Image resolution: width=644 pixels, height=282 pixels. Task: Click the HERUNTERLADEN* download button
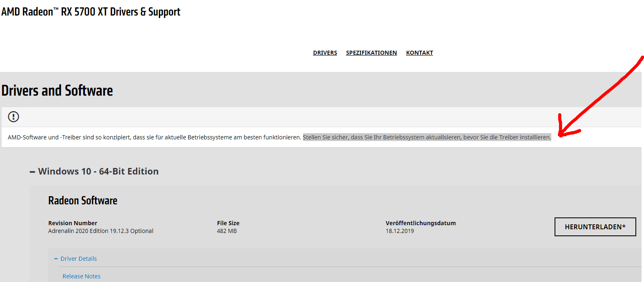(595, 227)
